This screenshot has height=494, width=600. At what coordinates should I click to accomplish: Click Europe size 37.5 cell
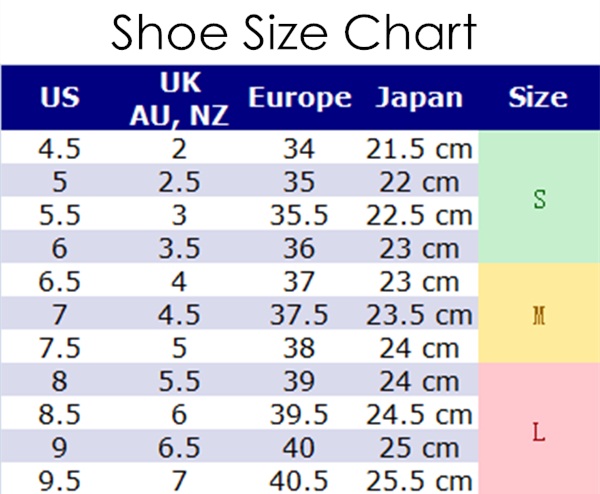pos(299,315)
